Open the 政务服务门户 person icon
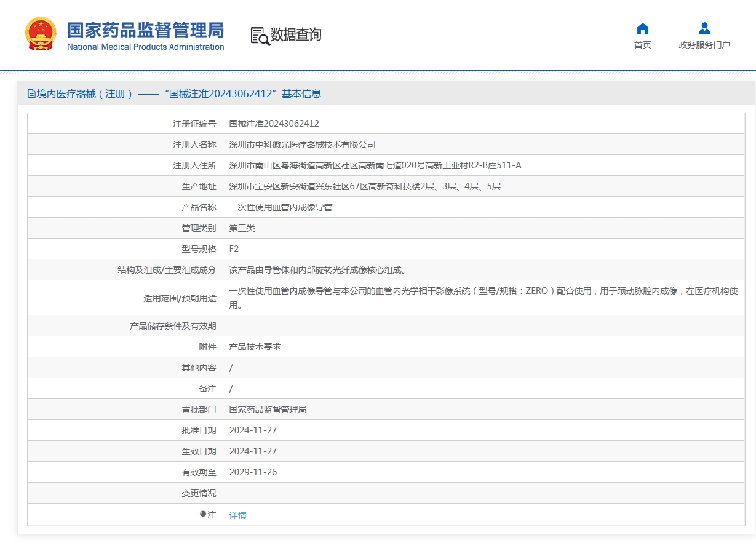The width and height of the screenshot is (756, 546). pos(705,28)
